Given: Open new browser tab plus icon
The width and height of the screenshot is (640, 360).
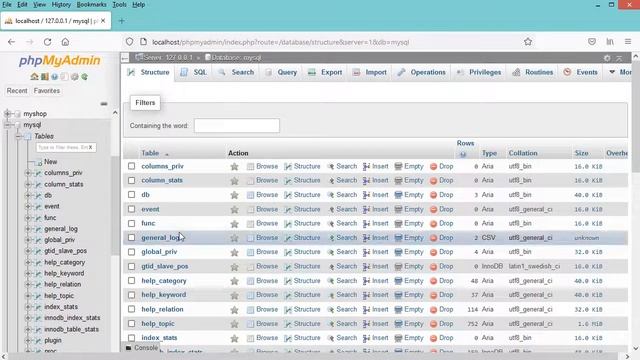Looking at the screenshot, I should [x=121, y=21].
